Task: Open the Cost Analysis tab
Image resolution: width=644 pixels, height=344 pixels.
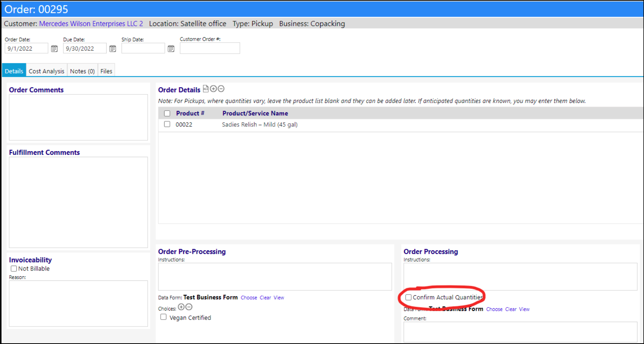Action: (x=46, y=71)
